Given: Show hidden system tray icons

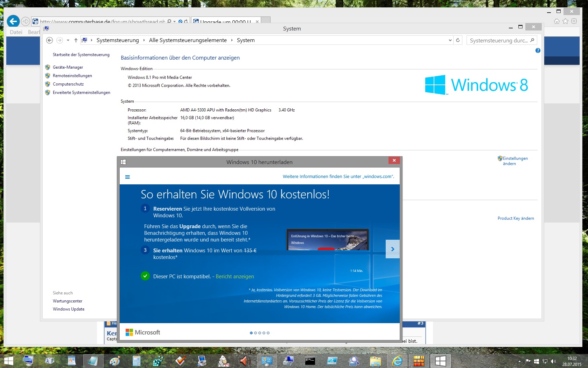Looking at the screenshot, I should pos(519,361).
